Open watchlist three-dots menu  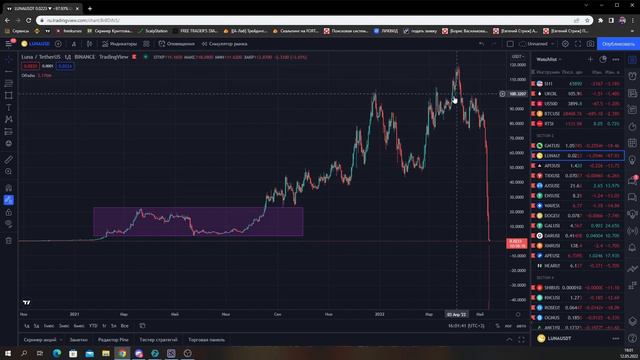coord(616,60)
